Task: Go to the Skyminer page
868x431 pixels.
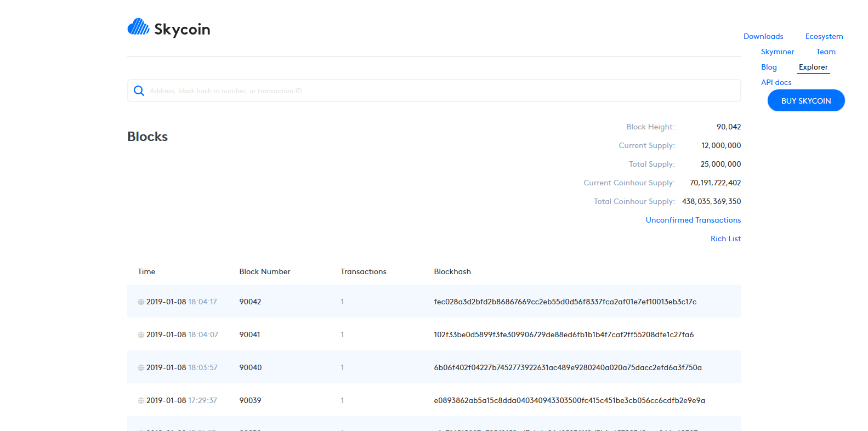Action: (778, 52)
